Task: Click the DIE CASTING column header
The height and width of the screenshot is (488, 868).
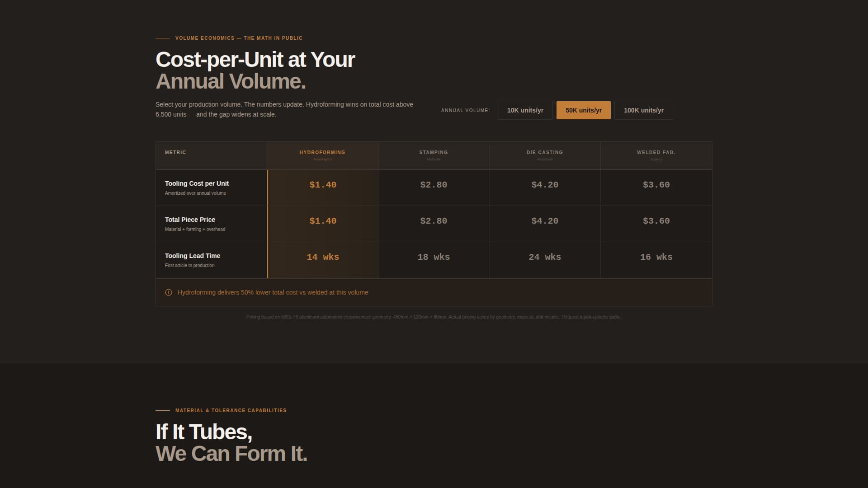Action: [544, 152]
